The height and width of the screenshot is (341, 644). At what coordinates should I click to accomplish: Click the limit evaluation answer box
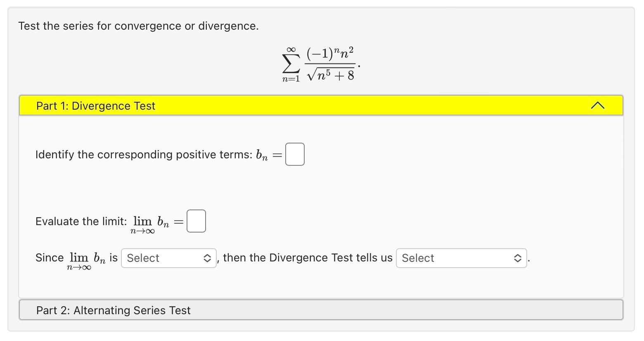point(196,221)
